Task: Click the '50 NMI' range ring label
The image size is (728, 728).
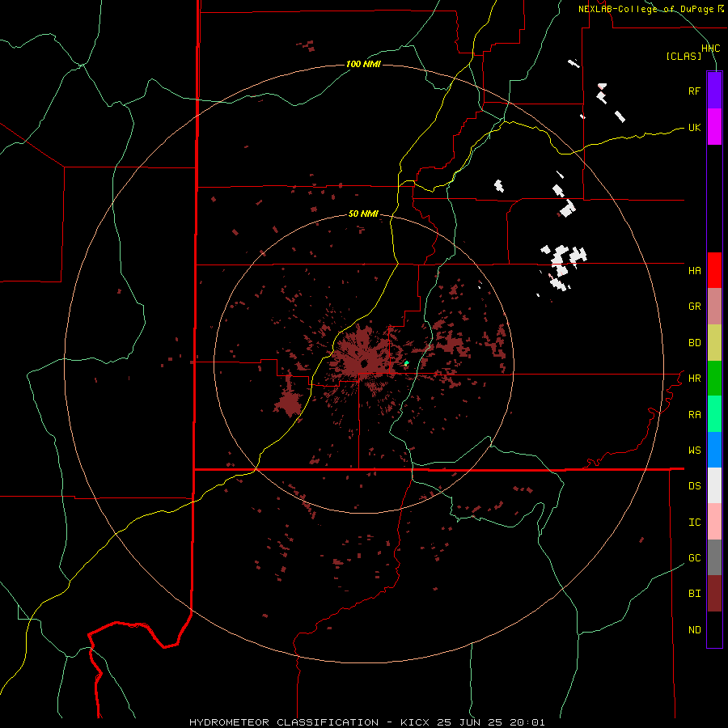Action: (363, 214)
